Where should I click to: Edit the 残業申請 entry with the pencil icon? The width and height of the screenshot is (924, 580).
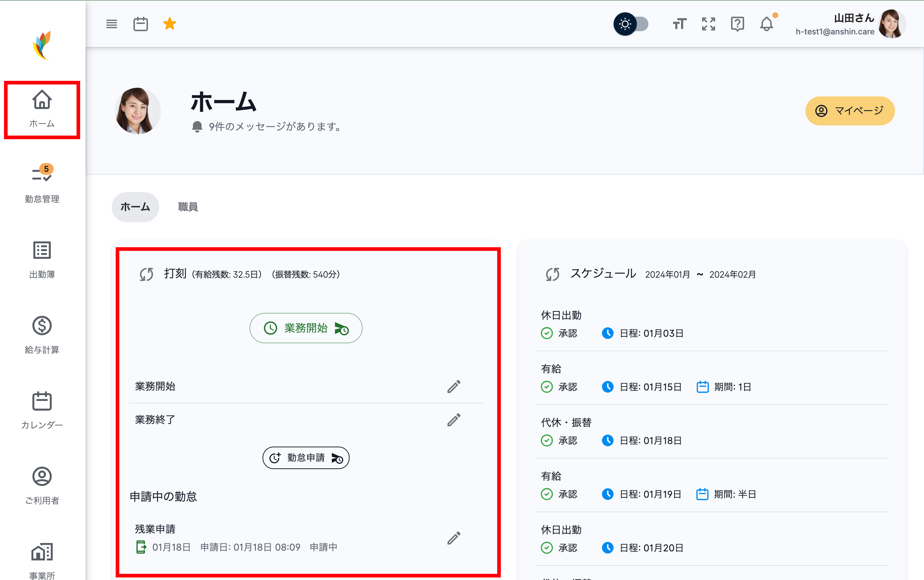[454, 538]
